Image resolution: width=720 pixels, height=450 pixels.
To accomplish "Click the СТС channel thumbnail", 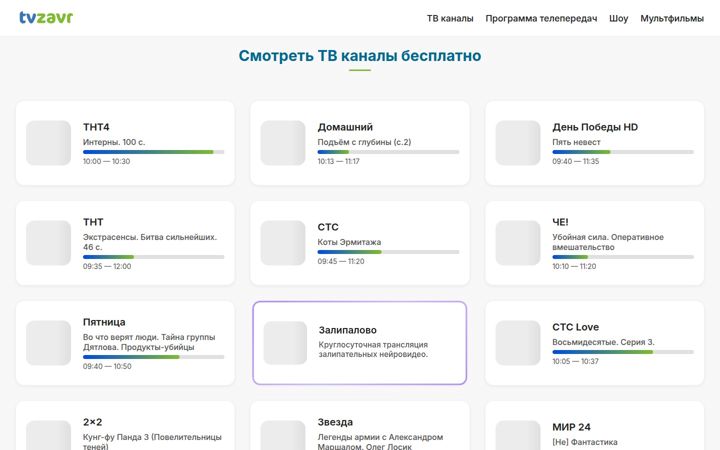I will tap(283, 243).
